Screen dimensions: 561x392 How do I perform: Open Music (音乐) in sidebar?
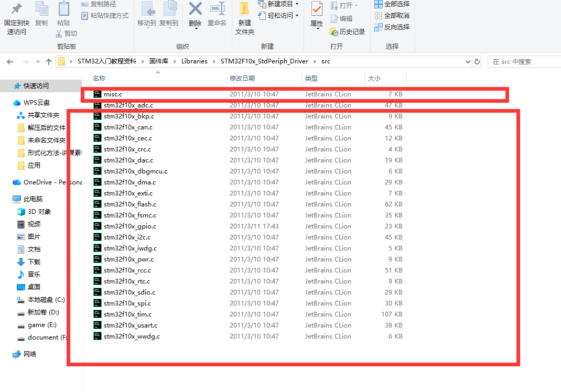pos(34,274)
